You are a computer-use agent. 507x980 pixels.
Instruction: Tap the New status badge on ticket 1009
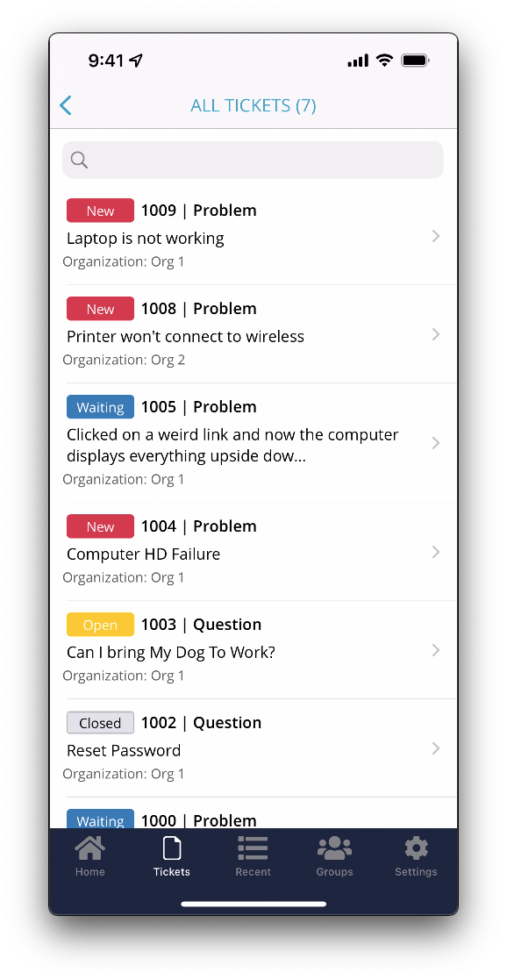100,211
